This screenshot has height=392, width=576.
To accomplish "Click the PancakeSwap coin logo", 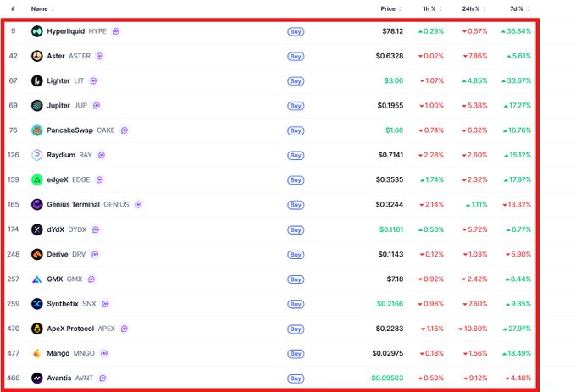I will (36, 130).
